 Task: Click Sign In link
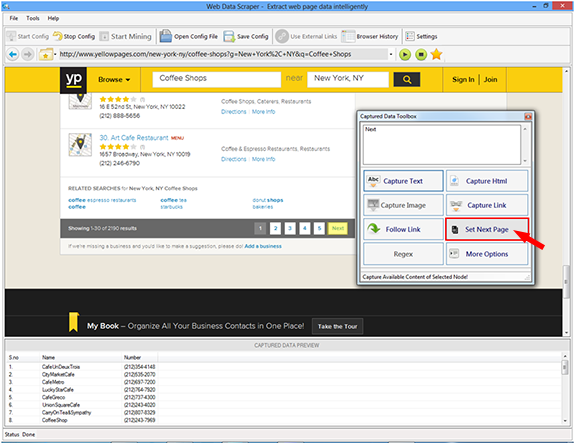[x=463, y=80]
